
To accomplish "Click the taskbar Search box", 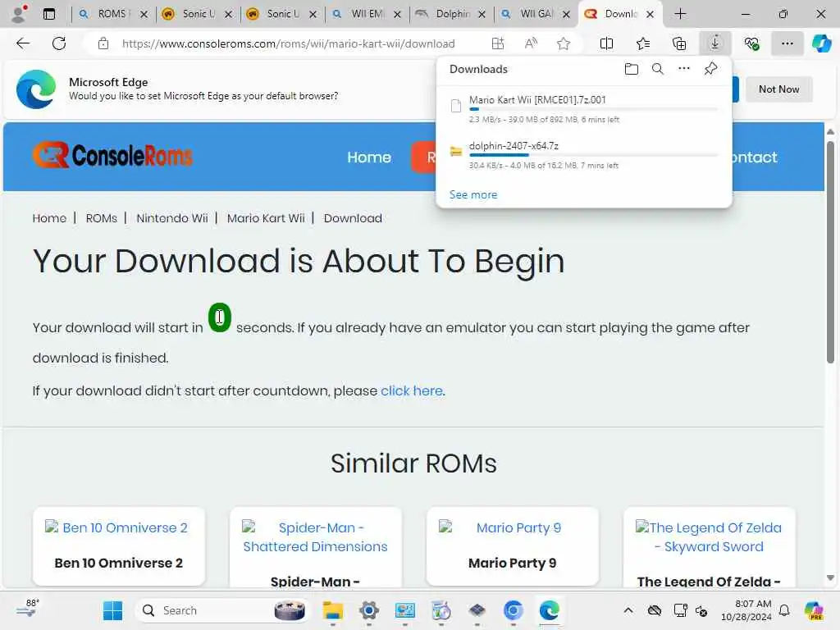I will pyautogui.click(x=222, y=610).
